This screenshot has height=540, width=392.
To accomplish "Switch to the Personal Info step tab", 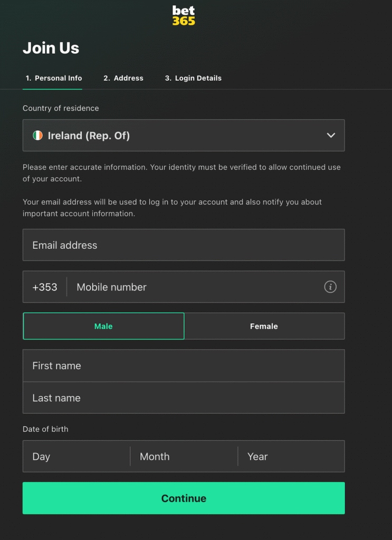I will tap(54, 78).
